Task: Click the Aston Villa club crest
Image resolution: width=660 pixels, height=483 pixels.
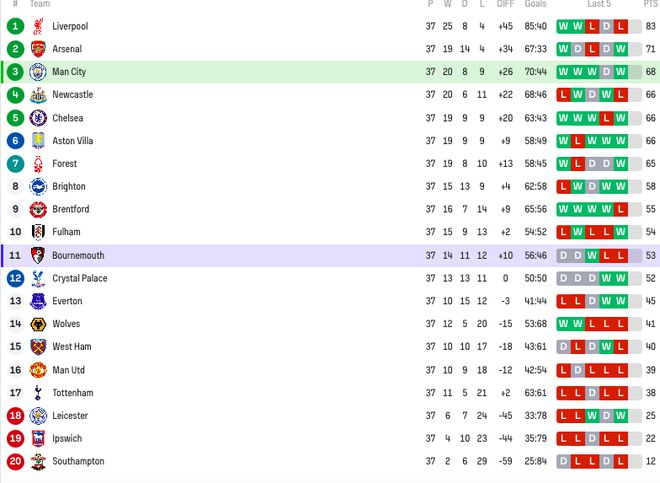Action: tap(38, 141)
